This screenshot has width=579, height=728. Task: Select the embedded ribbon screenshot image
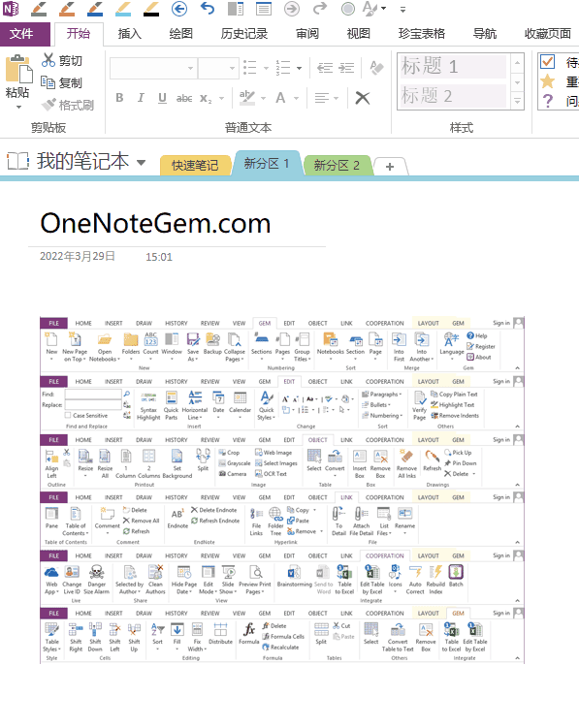282,491
